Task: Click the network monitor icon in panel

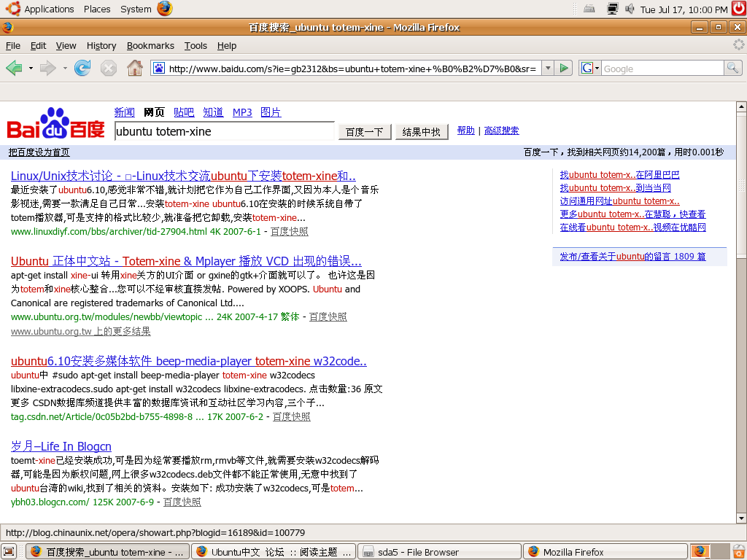Action: (x=612, y=9)
